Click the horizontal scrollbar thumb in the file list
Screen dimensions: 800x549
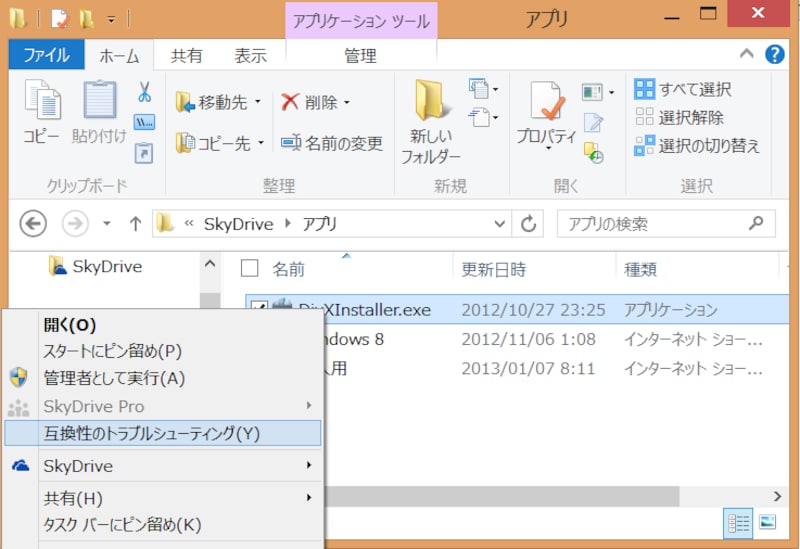tap(502, 496)
